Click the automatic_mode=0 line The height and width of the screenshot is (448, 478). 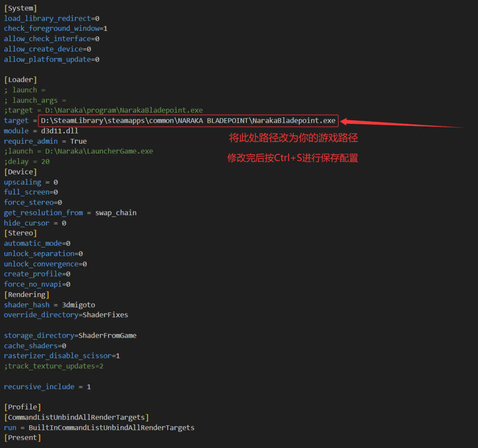click(x=37, y=243)
